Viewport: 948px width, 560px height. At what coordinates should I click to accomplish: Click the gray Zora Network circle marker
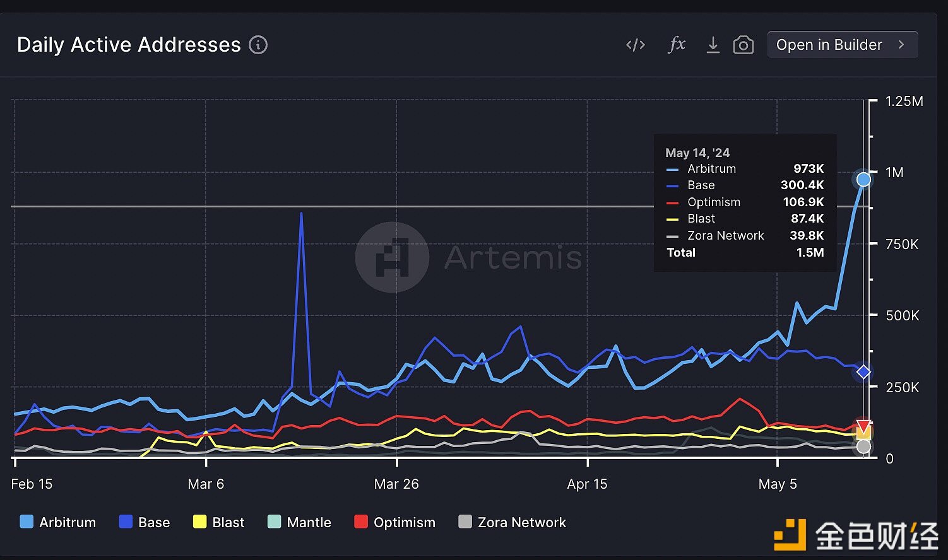863,447
